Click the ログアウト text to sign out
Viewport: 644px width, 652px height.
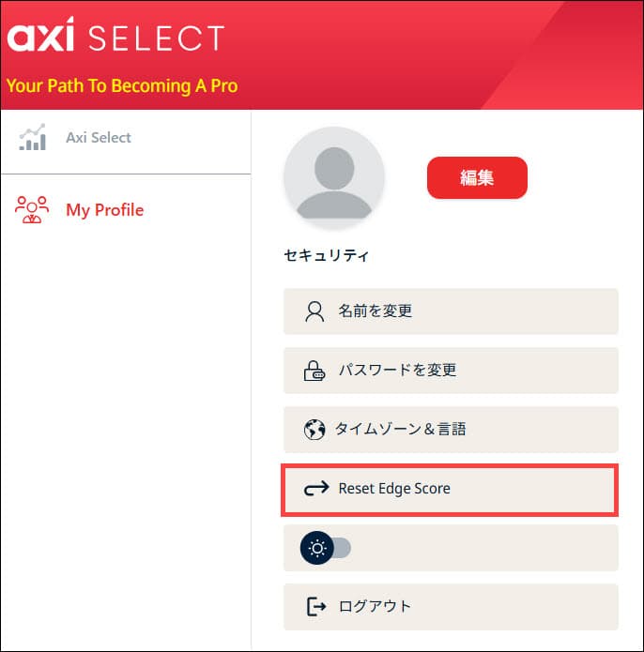click(x=375, y=606)
